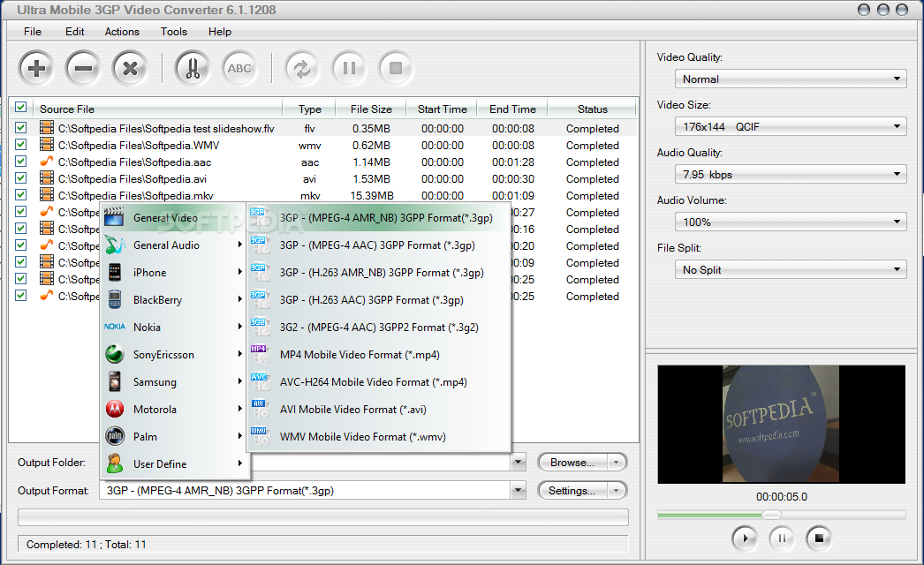Click the toolbar stop conversion icon
The image size is (924, 565).
point(396,68)
